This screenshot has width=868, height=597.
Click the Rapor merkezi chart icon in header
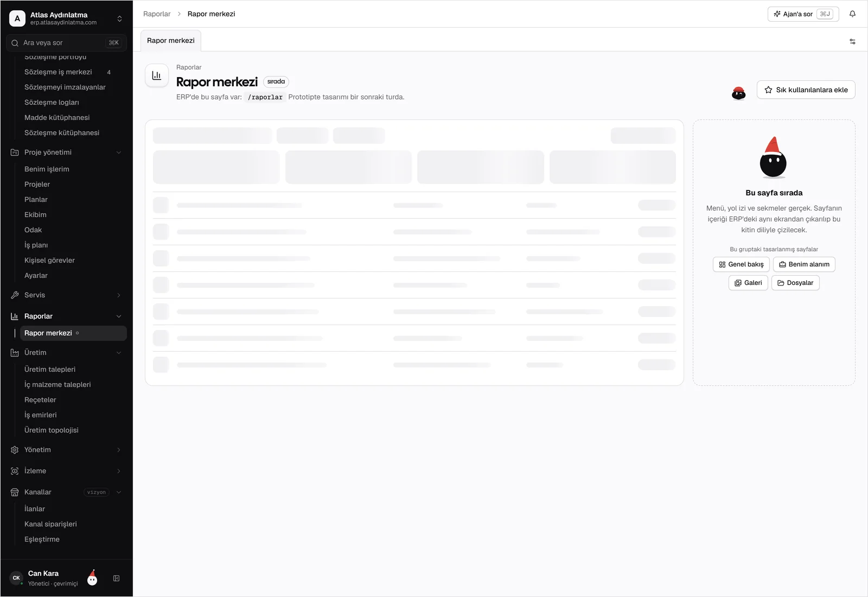(x=157, y=75)
